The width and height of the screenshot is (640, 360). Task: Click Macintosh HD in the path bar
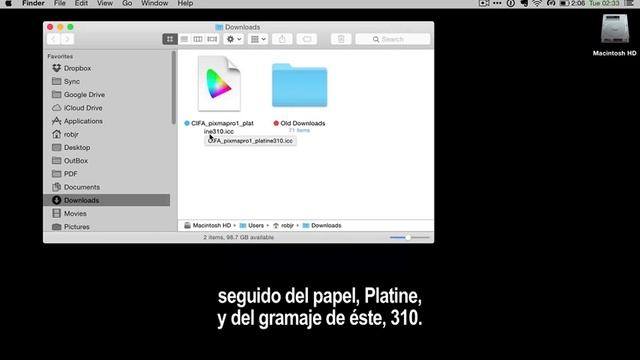(208, 225)
